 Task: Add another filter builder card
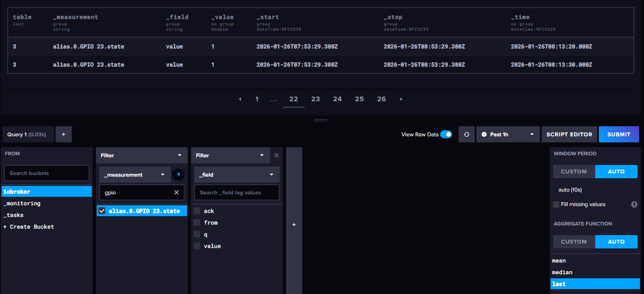click(x=294, y=225)
